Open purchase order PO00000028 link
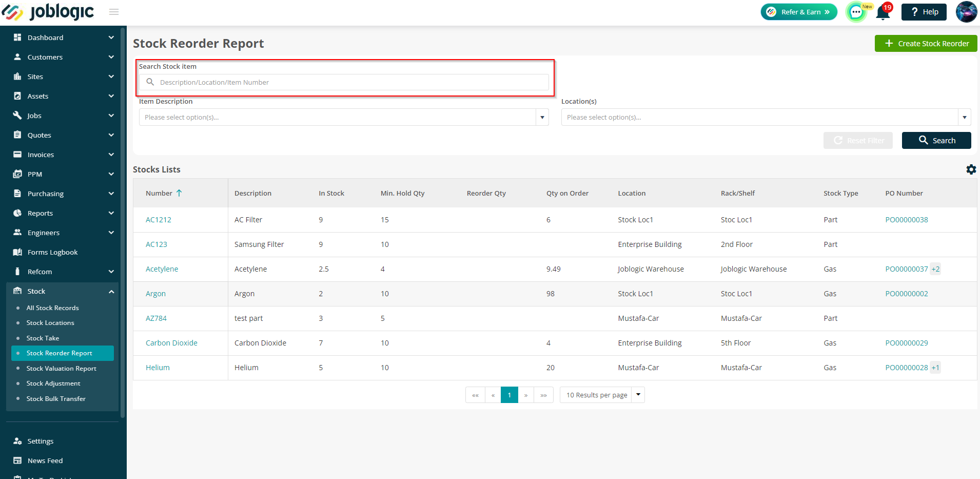980x479 pixels. [907, 368]
